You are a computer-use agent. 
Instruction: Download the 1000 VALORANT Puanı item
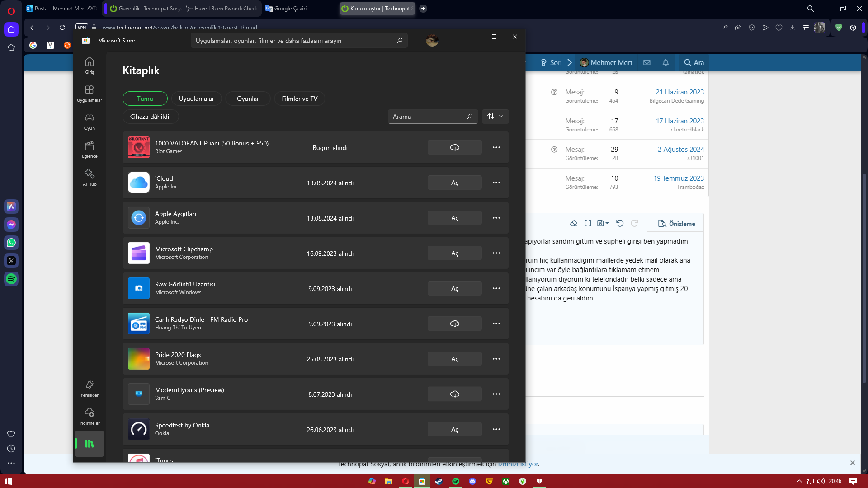tap(454, 147)
